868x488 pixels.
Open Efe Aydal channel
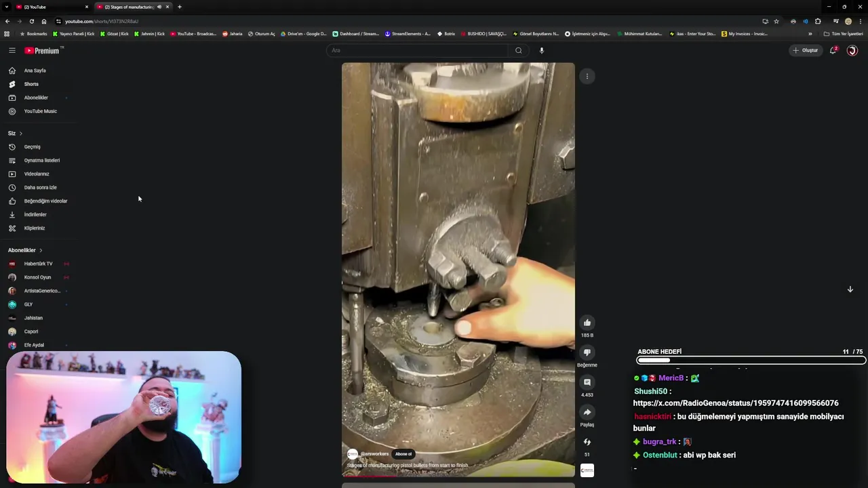34,345
